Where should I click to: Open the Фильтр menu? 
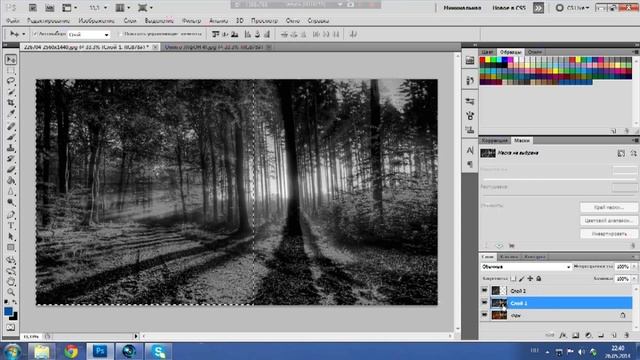(191, 20)
